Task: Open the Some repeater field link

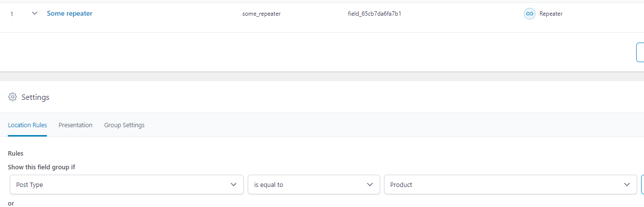Action: pos(69,13)
